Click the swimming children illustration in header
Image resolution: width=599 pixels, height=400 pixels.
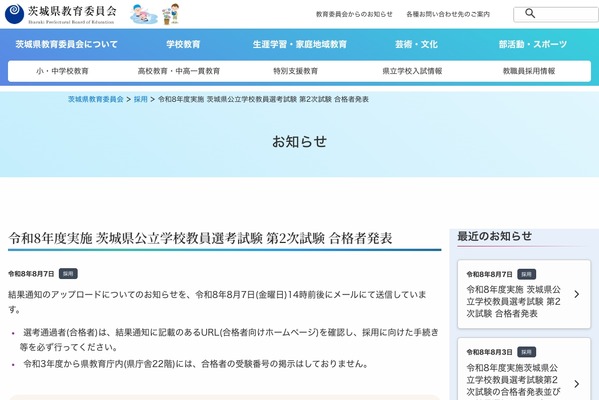[144, 15]
